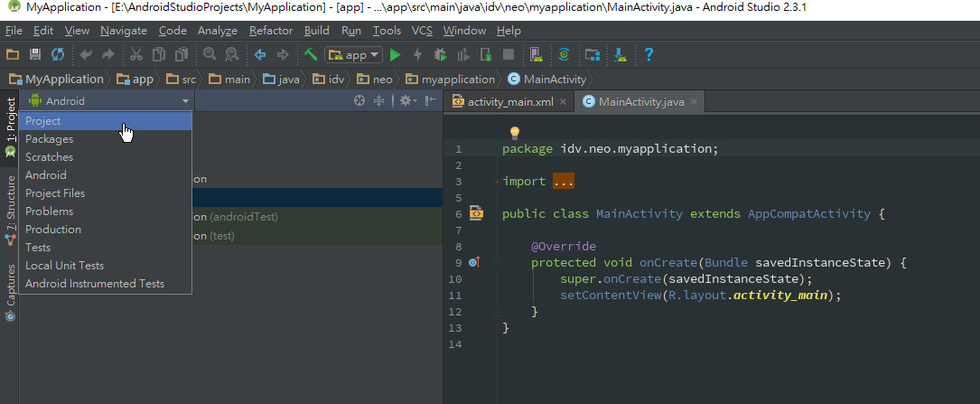Close the MainActivity.java tab
Viewport: 980px width, 404px height.
pos(694,102)
